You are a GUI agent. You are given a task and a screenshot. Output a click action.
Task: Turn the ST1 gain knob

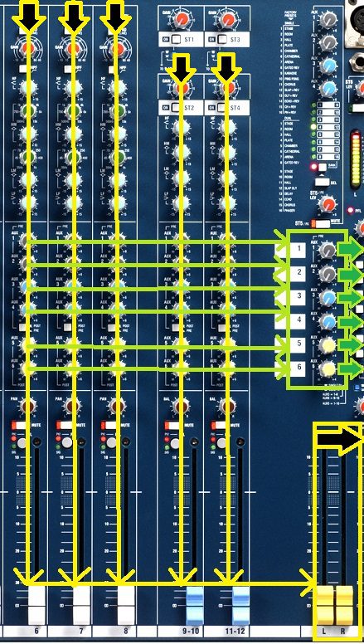click(x=182, y=19)
